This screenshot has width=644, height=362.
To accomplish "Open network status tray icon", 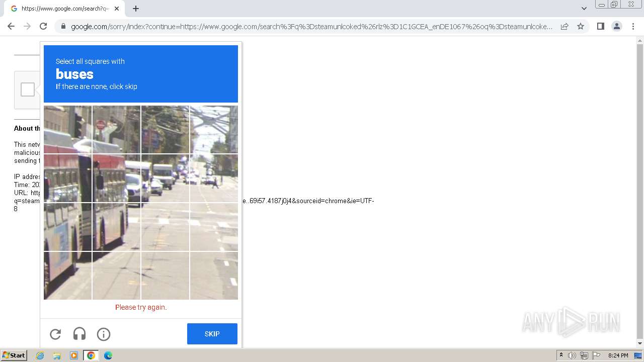I will (584, 355).
